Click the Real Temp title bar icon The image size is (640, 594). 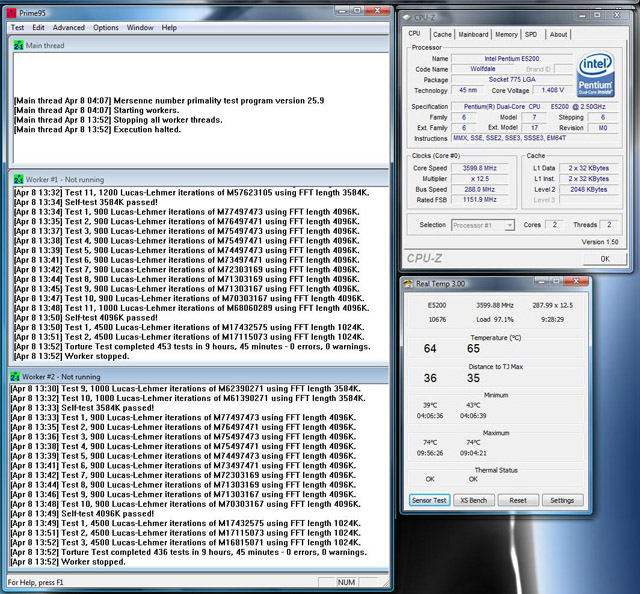click(x=408, y=283)
